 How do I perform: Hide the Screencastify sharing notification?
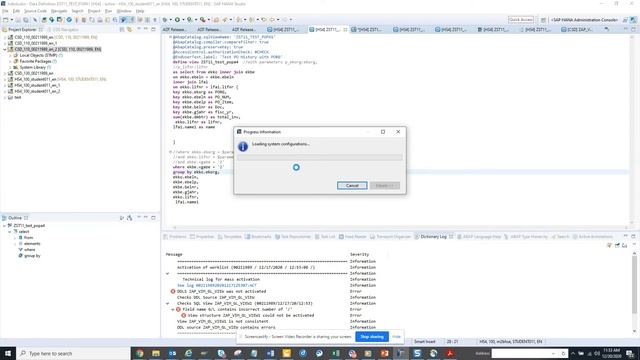[396, 337]
